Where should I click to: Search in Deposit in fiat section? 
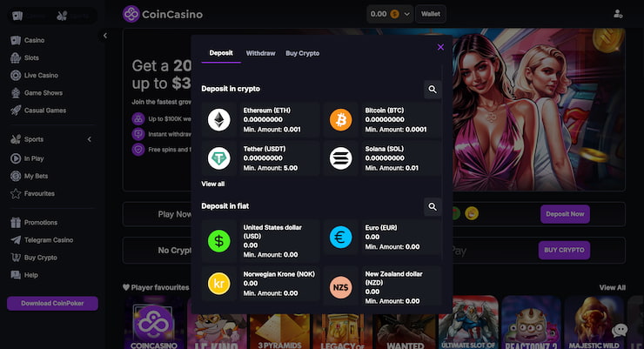pos(433,206)
